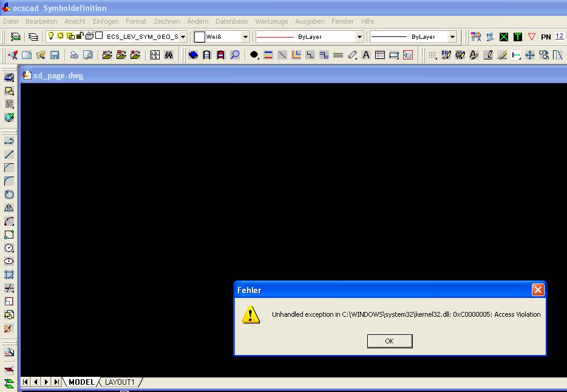The height and width of the screenshot is (392, 567).
Task: Open the Werkzeuge menu
Action: click(271, 21)
